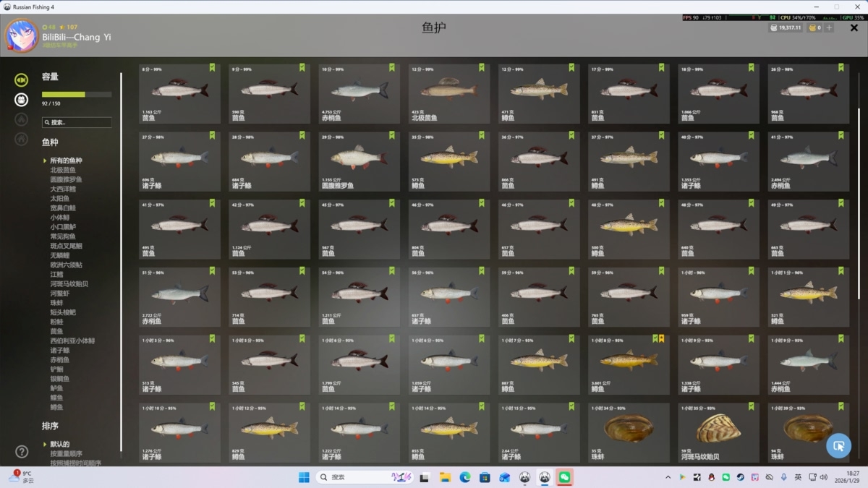Select 所有的鱼种 filter in species list
This screenshot has width=868, height=488.
[x=66, y=160]
